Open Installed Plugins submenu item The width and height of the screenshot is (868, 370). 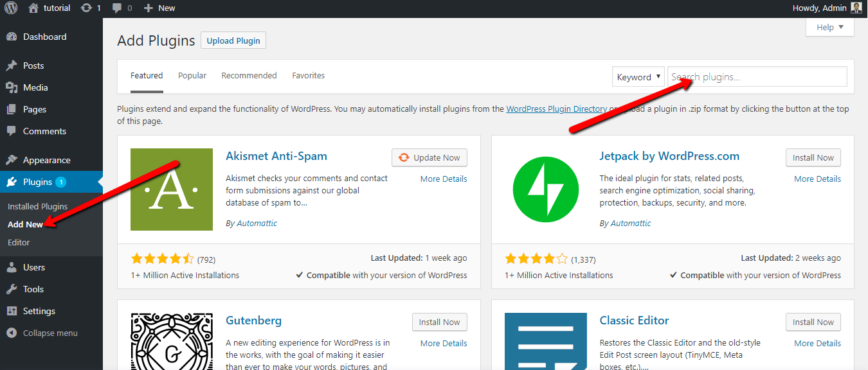point(37,206)
